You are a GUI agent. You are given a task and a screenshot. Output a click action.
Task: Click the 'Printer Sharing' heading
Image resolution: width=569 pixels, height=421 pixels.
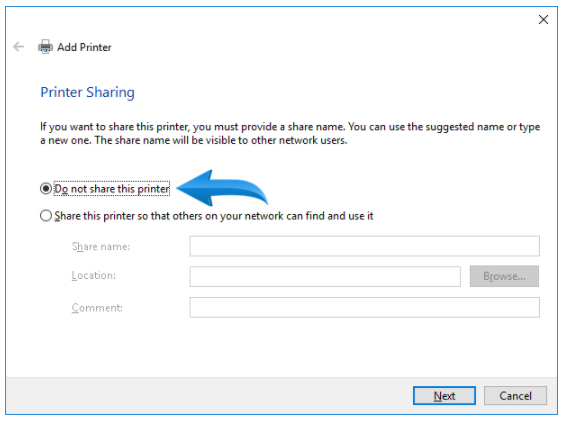[x=87, y=92]
